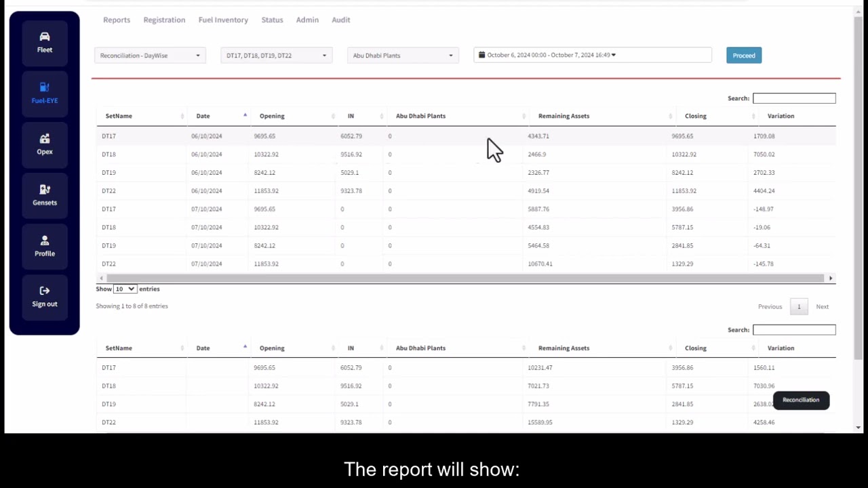This screenshot has width=868, height=488.
Task: Click the horizontal scrollbar right arrow
Action: (x=831, y=278)
